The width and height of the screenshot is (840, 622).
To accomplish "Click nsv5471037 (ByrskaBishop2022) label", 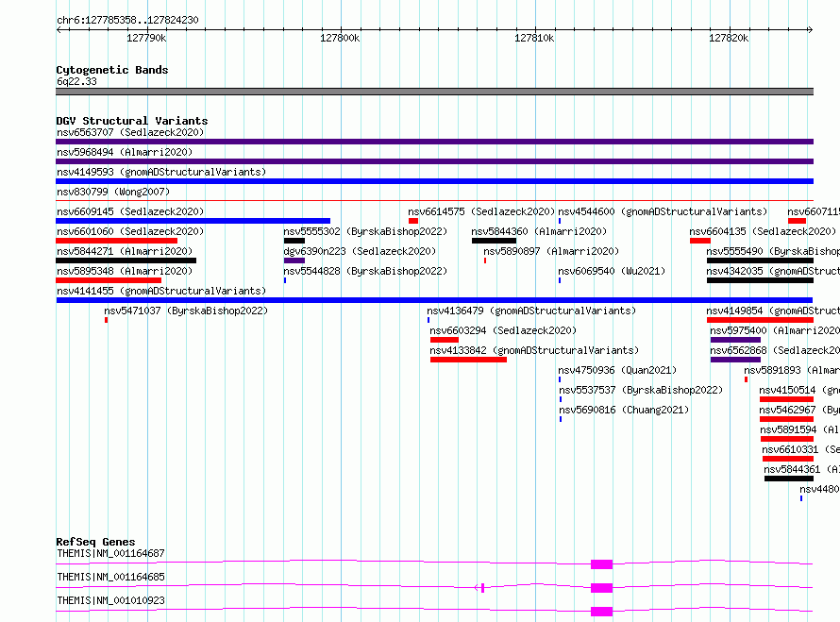I will click(x=186, y=311).
